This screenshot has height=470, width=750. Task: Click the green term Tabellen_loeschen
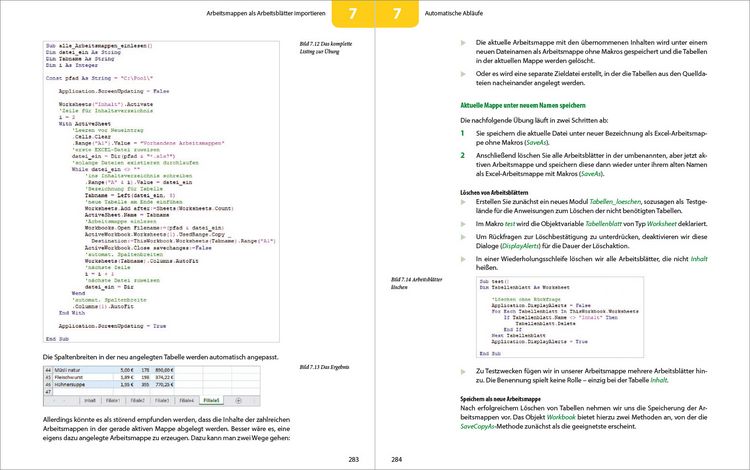point(615,202)
